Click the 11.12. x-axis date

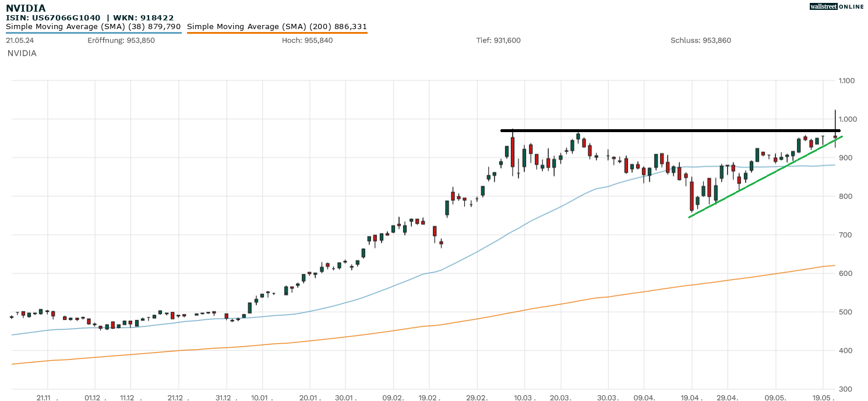130,397
